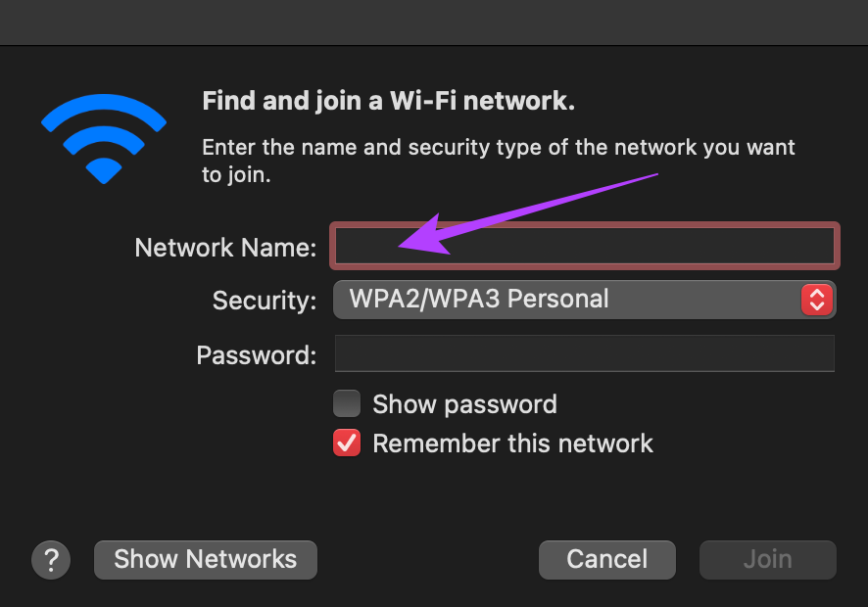Click the purple arrow annotation
The image size is (868, 607).
tap(527, 214)
